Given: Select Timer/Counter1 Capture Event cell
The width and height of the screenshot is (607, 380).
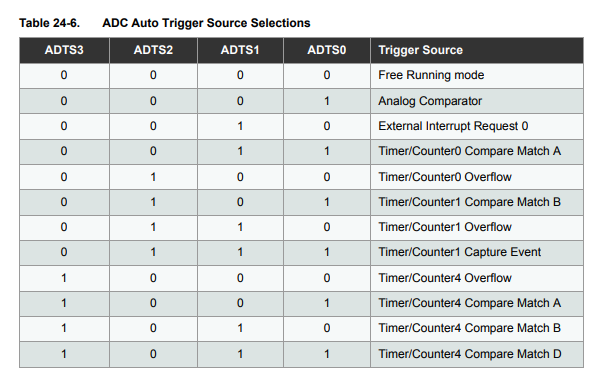Looking at the screenshot, I should point(460,252).
